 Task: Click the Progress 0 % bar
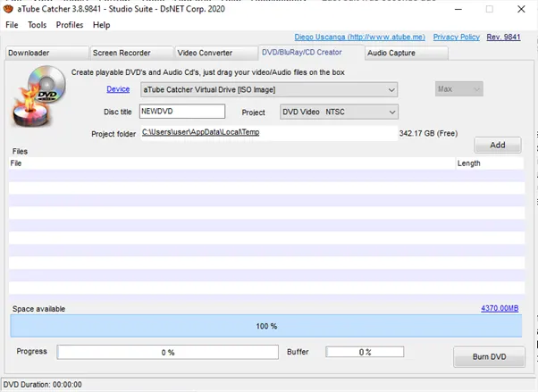[x=168, y=352]
